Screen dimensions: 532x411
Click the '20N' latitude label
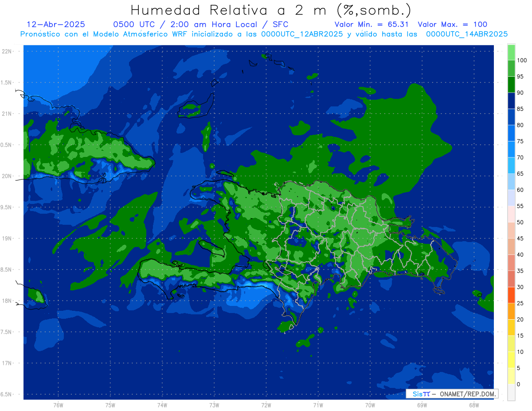click(7, 176)
